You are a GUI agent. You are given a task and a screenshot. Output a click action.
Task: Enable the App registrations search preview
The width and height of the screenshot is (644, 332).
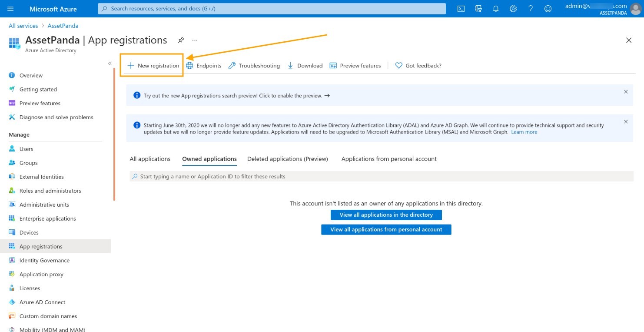click(237, 96)
